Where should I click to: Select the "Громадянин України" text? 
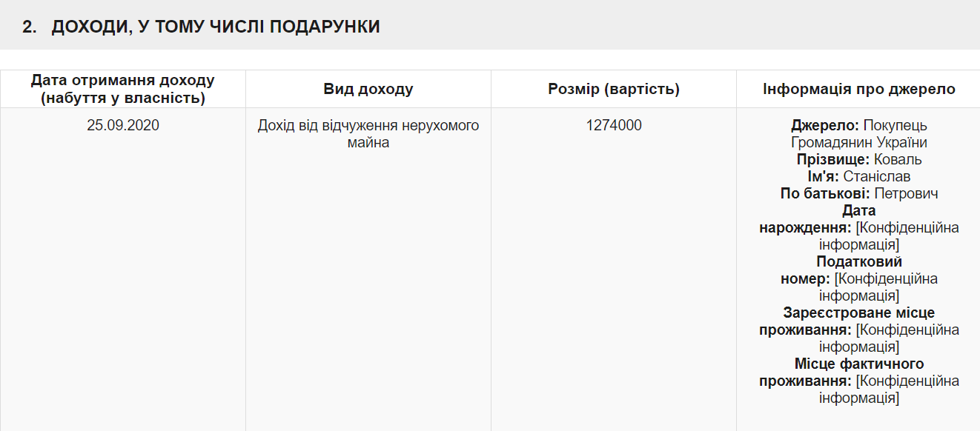coord(858,143)
